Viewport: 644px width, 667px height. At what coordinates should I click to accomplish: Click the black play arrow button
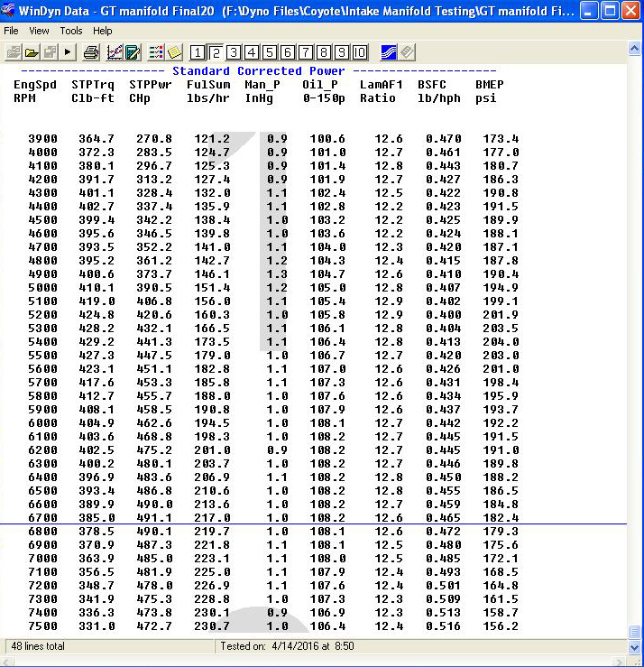(x=67, y=52)
